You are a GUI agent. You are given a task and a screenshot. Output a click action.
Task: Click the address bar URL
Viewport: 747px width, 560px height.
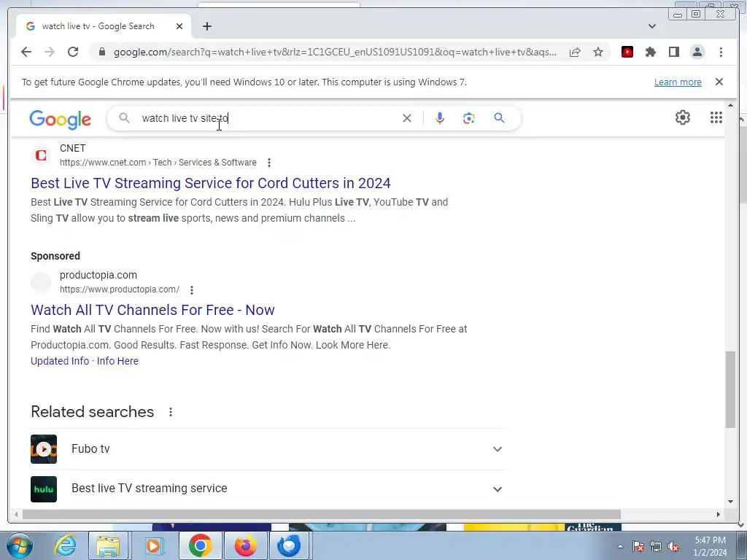click(335, 52)
